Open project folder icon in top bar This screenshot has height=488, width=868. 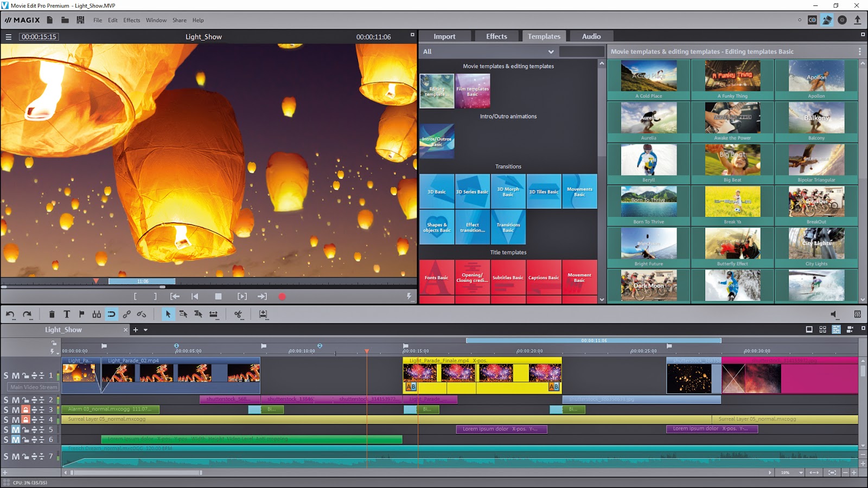click(x=65, y=20)
